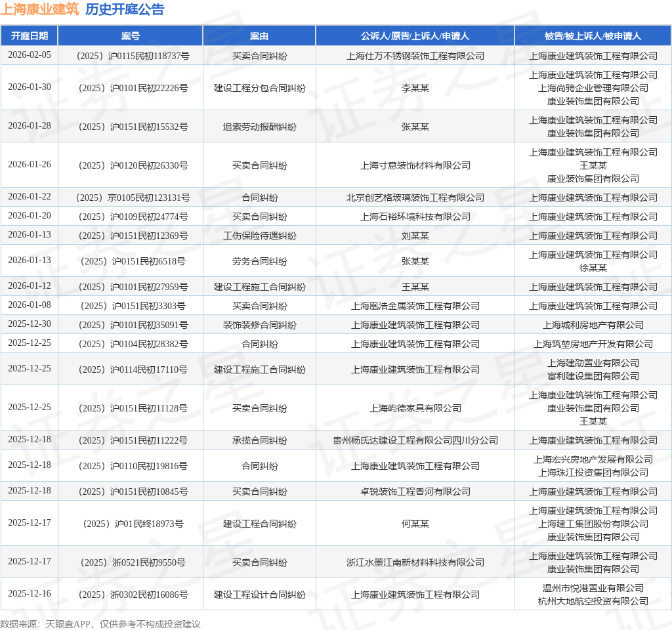Click defendant 上海尚骋企业管理有限公司
The width and height of the screenshot is (672, 630).
point(593,89)
